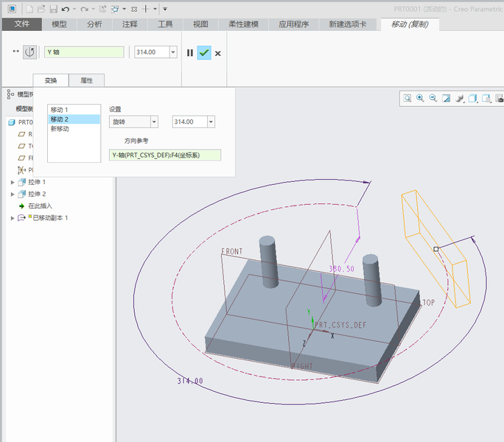Select 已移动副本 1 in model tree
This screenshot has width=504, height=442.
pos(50,218)
